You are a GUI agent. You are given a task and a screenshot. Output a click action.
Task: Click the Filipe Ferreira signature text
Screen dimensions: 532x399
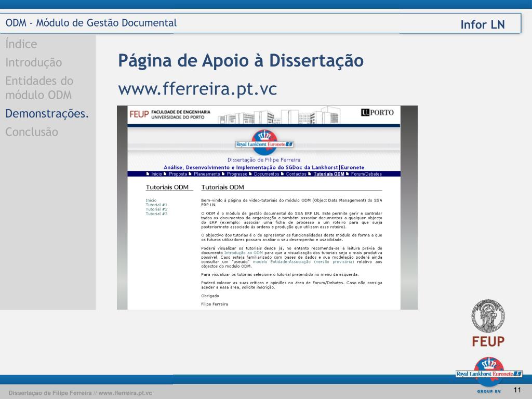click(215, 304)
